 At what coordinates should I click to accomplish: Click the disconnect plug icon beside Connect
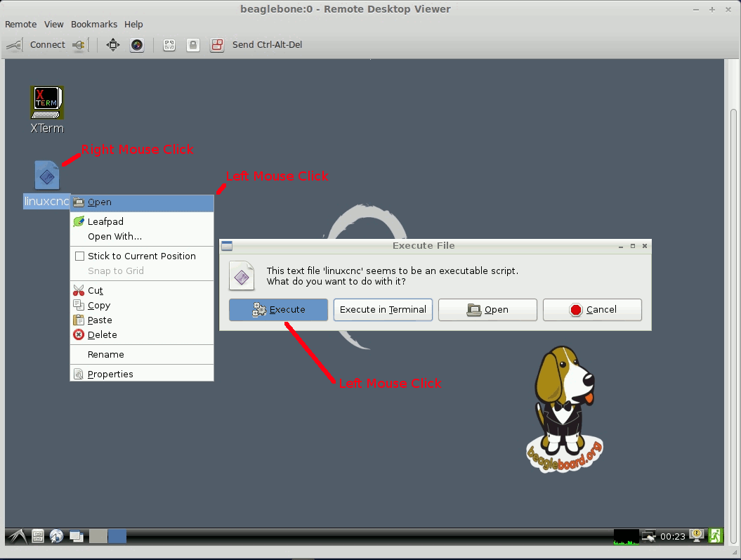[79, 45]
